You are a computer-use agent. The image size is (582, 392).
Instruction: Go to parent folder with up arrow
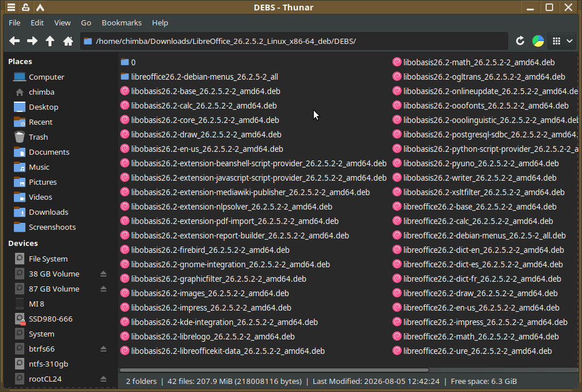(50, 41)
